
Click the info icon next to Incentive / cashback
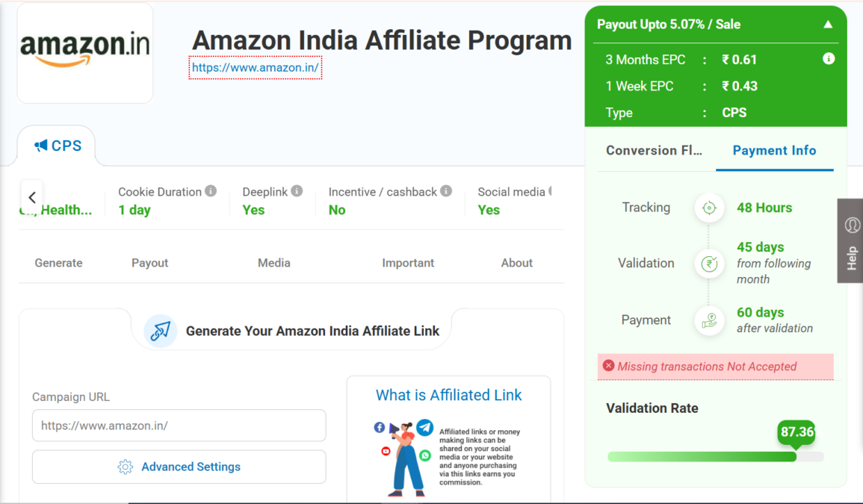point(446,191)
